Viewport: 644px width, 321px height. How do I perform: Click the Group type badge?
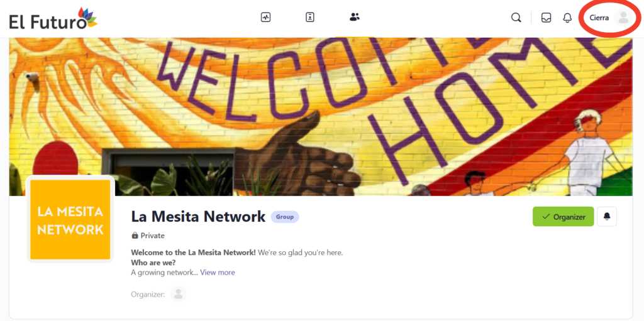pyautogui.click(x=285, y=217)
